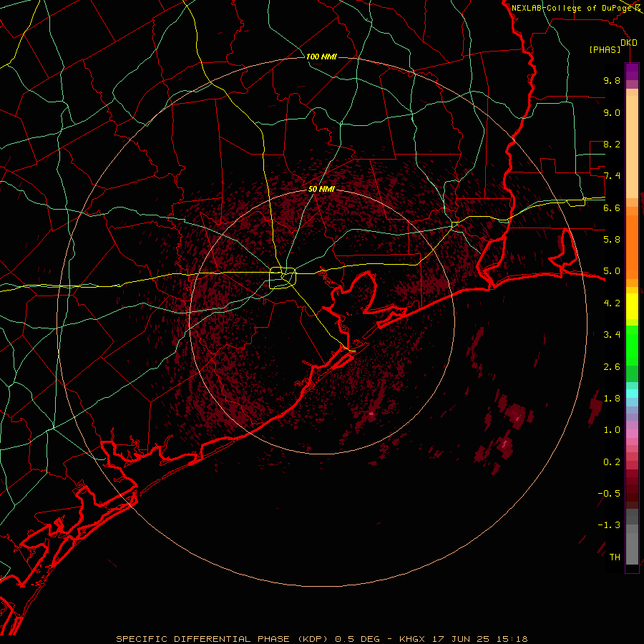The height and width of the screenshot is (644, 644).
Task: Click the cyan segment of the color bar
Action: [x=632, y=394]
